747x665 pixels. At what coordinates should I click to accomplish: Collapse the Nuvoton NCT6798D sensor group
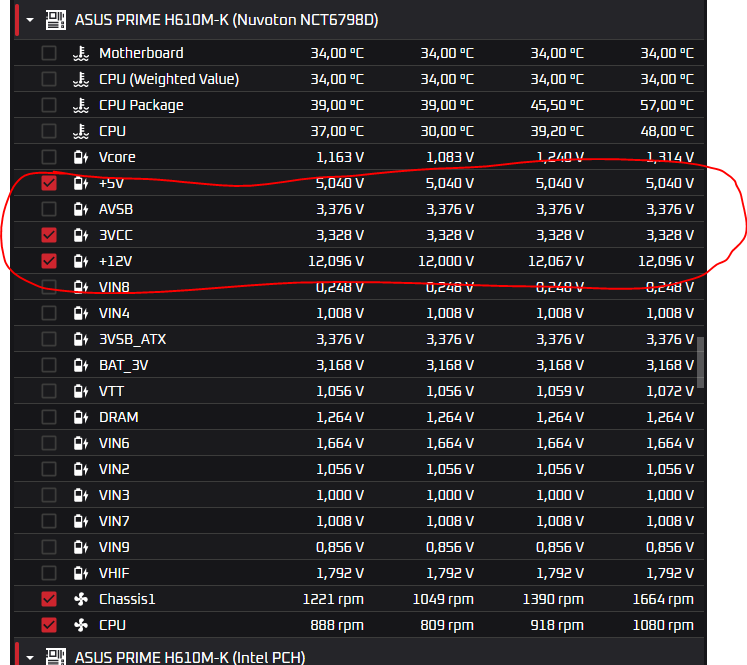click(x=30, y=20)
